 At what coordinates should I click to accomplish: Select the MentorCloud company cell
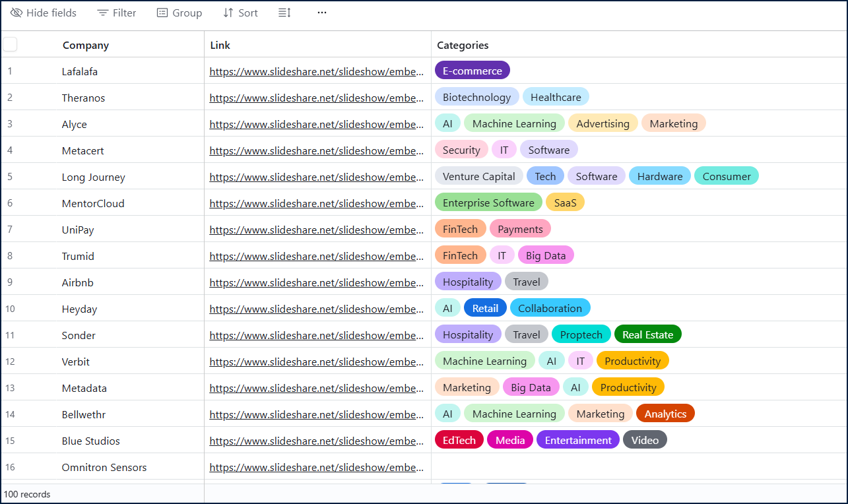tap(130, 203)
